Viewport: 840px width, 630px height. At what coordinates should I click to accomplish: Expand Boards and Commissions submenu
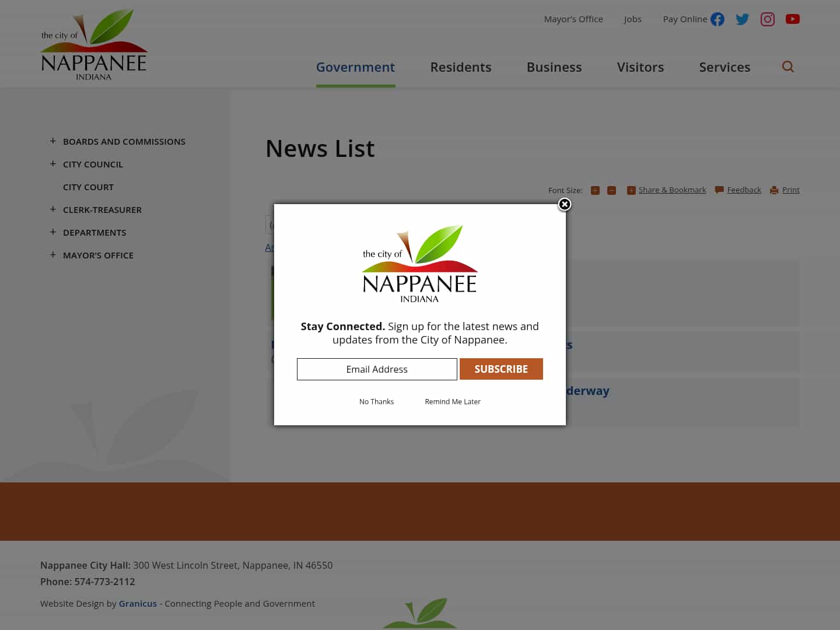(53, 141)
